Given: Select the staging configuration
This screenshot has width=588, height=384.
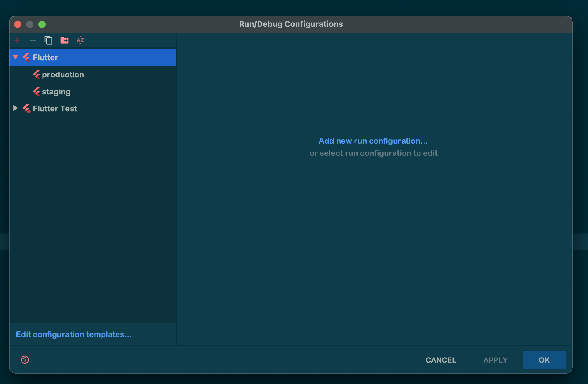Looking at the screenshot, I should (93, 91).
